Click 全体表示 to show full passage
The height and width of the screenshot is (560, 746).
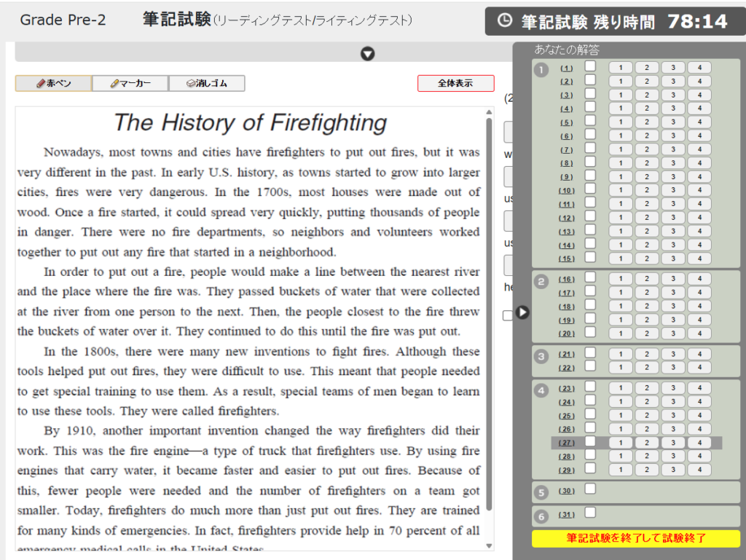(x=455, y=84)
